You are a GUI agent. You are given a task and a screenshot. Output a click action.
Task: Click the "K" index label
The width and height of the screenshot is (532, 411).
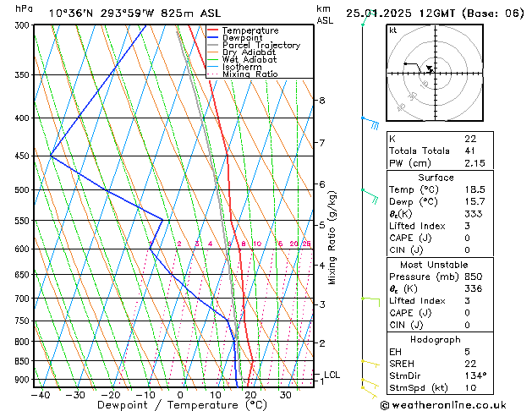pyautogui.click(x=392, y=139)
